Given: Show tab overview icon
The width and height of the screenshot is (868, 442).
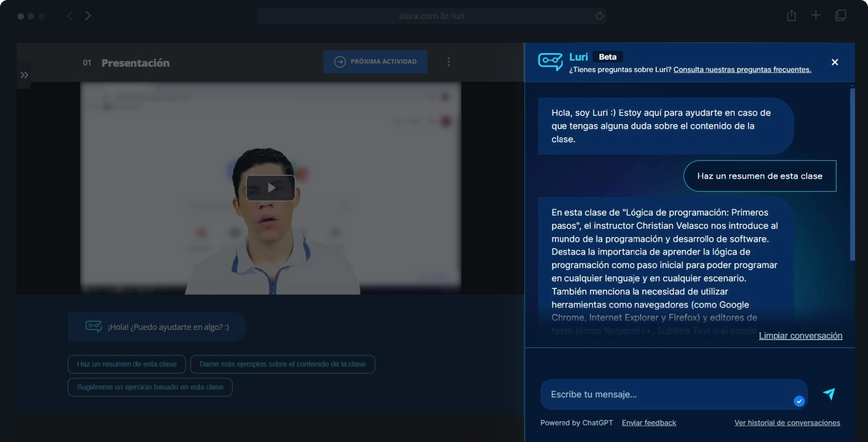Looking at the screenshot, I should pyautogui.click(x=841, y=15).
